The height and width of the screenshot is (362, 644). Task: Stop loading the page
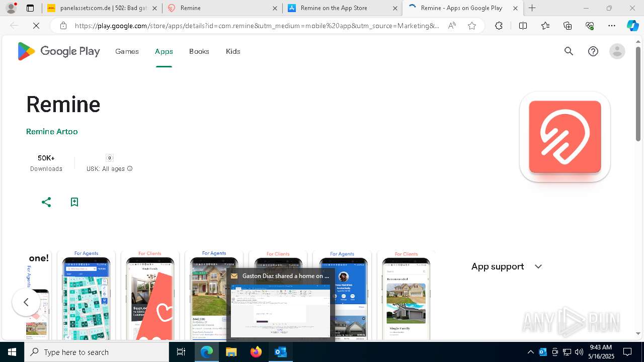click(36, 26)
